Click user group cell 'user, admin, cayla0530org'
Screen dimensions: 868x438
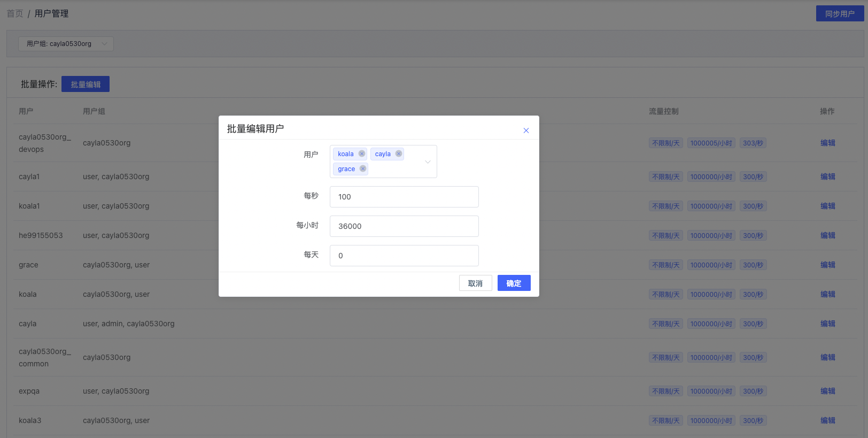pyautogui.click(x=129, y=324)
